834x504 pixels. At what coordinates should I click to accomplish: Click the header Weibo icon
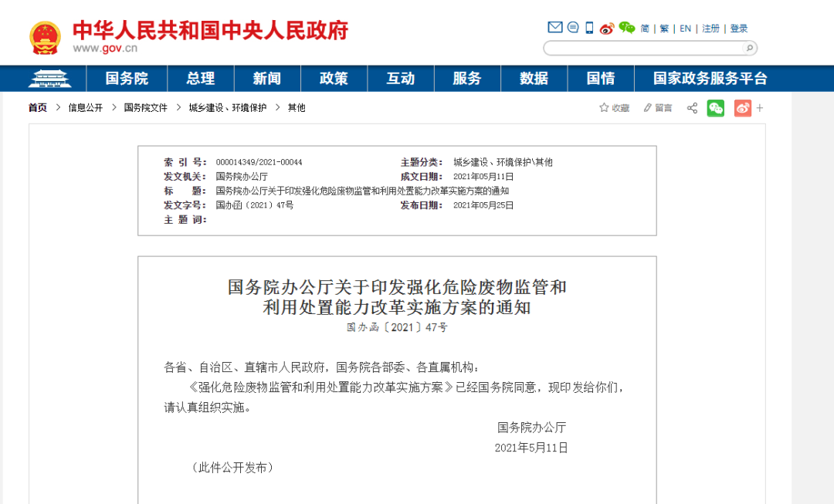(x=607, y=29)
